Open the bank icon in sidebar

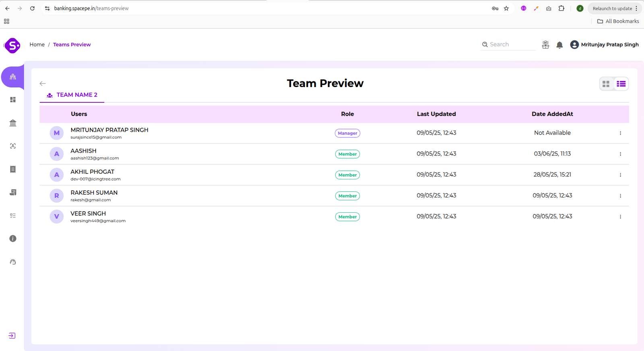point(13,123)
